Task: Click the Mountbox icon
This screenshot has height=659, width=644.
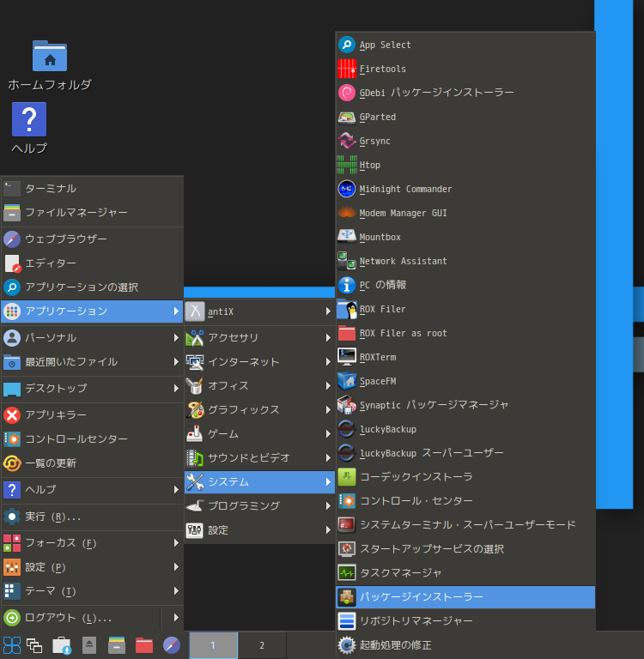Action: coord(347,237)
